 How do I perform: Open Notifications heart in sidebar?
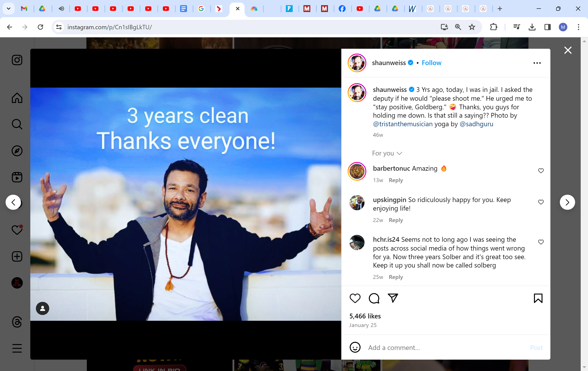click(17, 230)
